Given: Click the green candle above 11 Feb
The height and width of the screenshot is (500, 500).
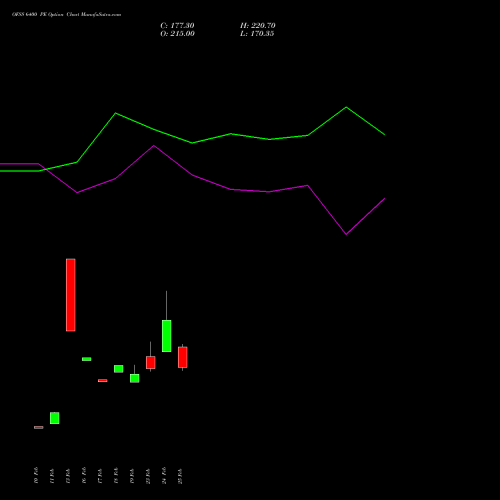Looking at the screenshot, I should [55, 418].
